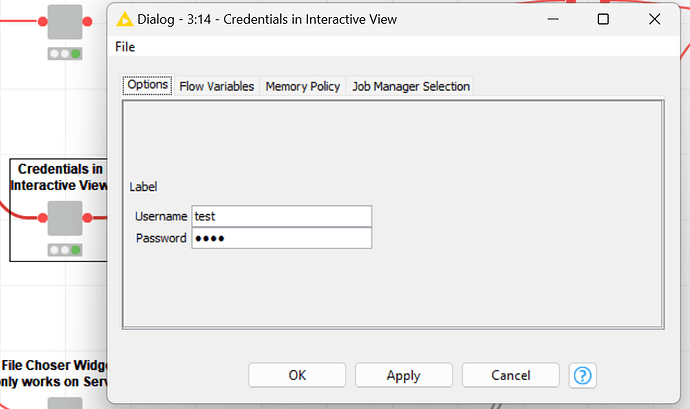The image size is (690, 409).
Task: Select the File Chooser Widget node label
Action: (x=55, y=373)
